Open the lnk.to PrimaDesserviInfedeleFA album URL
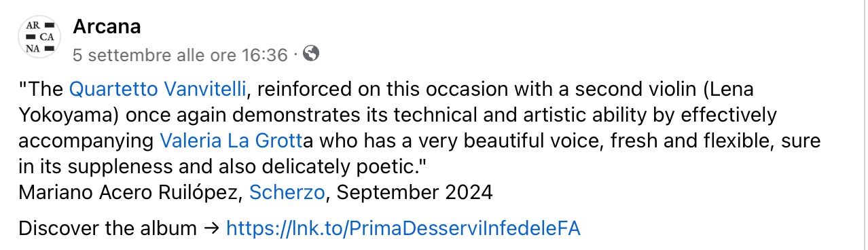The width and height of the screenshot is (868, 250). 403,228
